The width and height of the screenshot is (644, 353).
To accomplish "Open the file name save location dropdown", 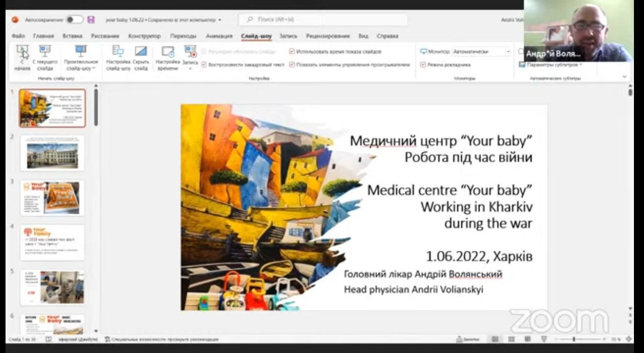I will pos(220,20).
